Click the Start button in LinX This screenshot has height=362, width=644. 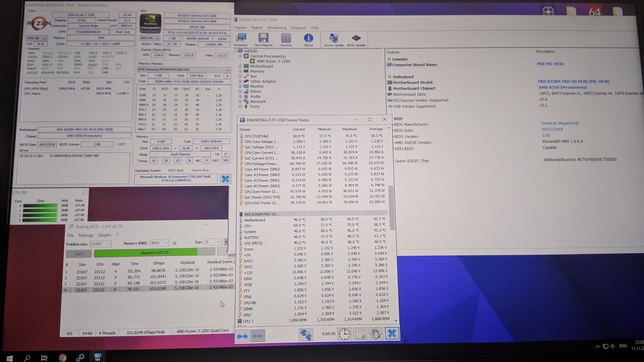click(x=79, y=254)
